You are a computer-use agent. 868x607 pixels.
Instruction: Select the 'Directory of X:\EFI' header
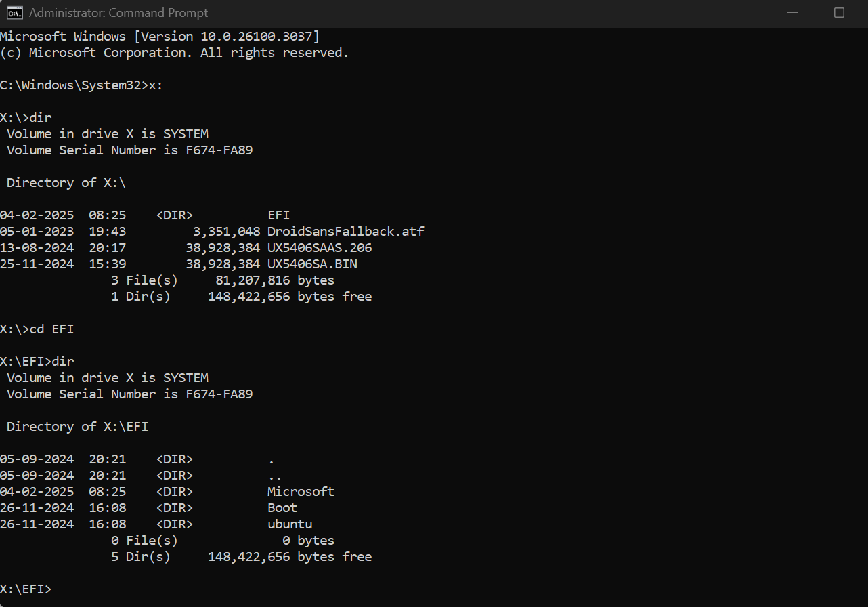click(74, 426)
